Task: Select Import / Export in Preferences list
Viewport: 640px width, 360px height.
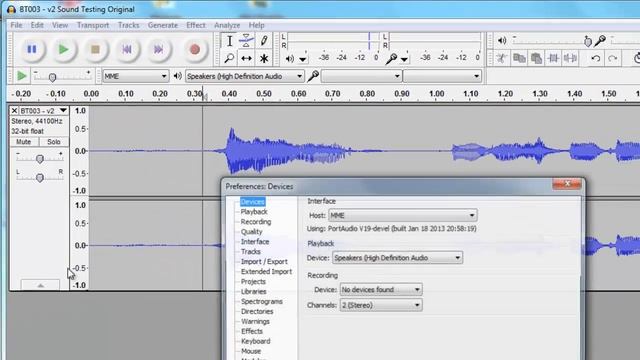Action: pos(264,262)
